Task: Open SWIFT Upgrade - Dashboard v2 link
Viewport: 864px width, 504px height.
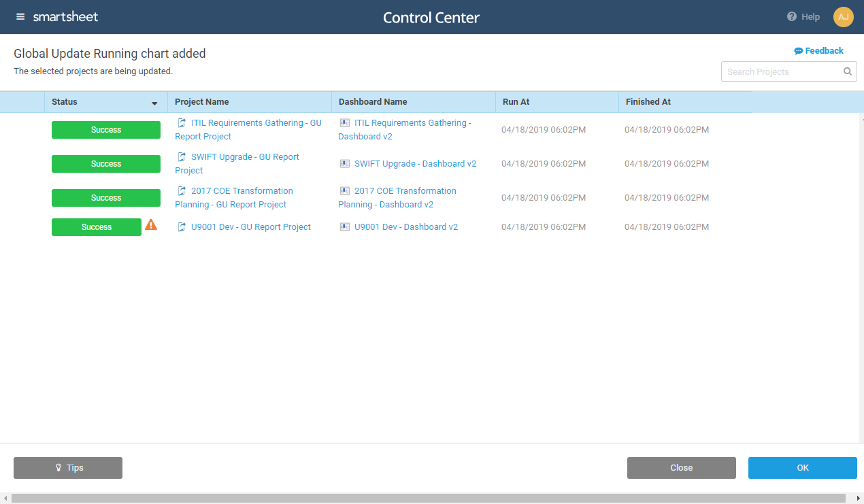Action: pyautogui.click(x=415, y=164)
